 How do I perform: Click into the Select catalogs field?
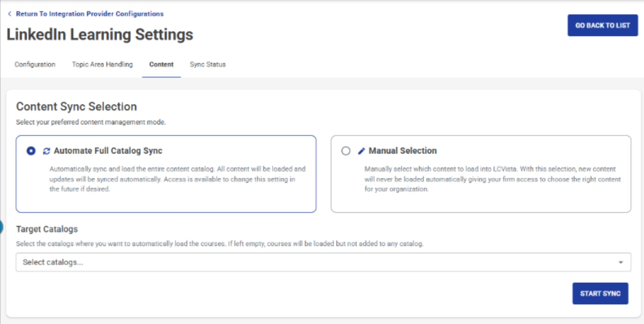(323, 262)
